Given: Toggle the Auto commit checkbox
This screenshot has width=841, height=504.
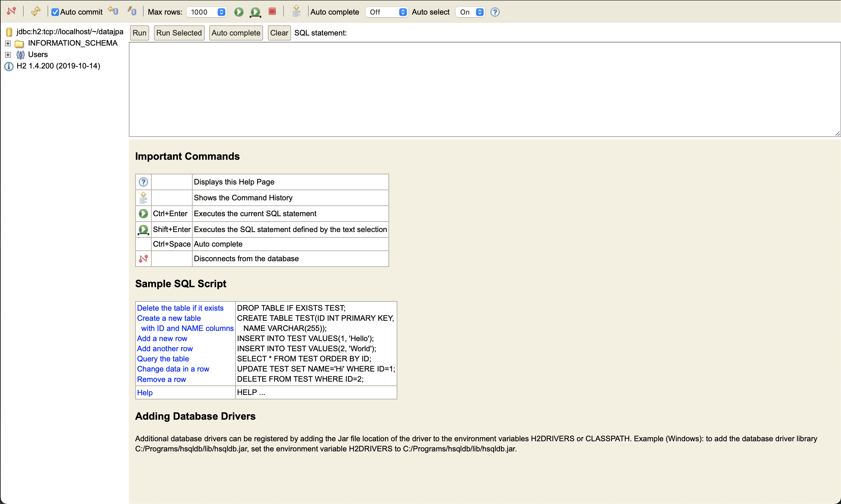Looking at the screenshot, I should 55,12.
